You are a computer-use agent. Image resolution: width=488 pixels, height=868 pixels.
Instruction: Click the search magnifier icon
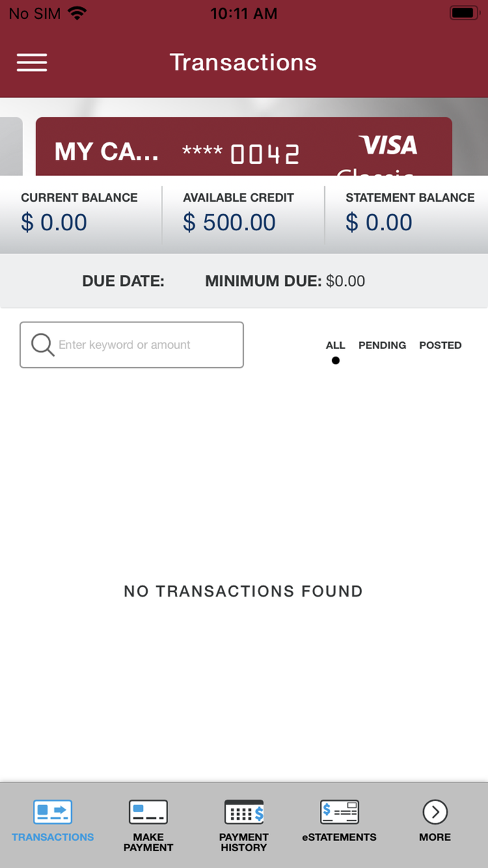click(x=42, y=344)
